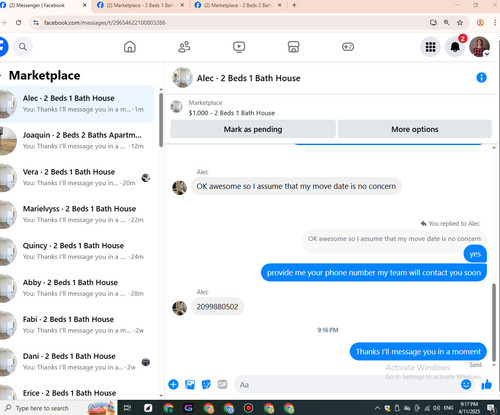Open Facebook Home icon
This screenshot has width=500, height=415.
pyautogui.click(x=130, y=47)
